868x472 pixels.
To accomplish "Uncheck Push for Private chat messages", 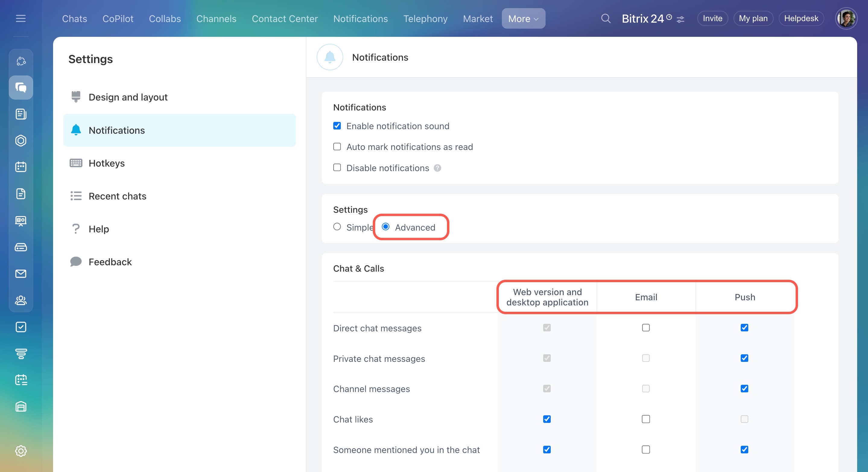I will click(744, 358).
